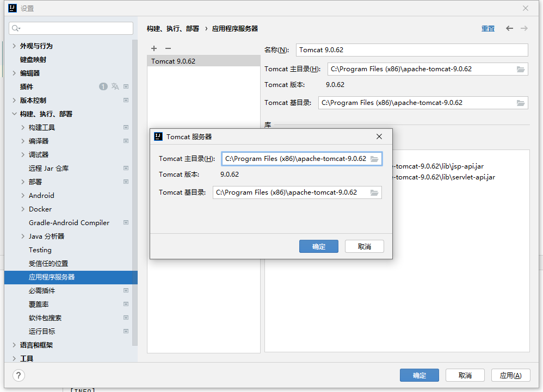543x392 pixels.
Task: Select 应用程序服务器 in settings tree
Action: 71,277
